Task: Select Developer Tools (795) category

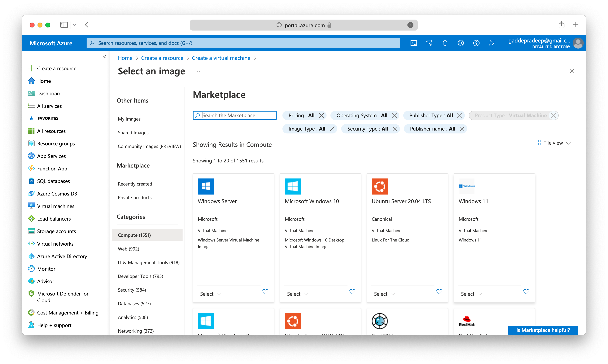Action: (x=140, y=276)
